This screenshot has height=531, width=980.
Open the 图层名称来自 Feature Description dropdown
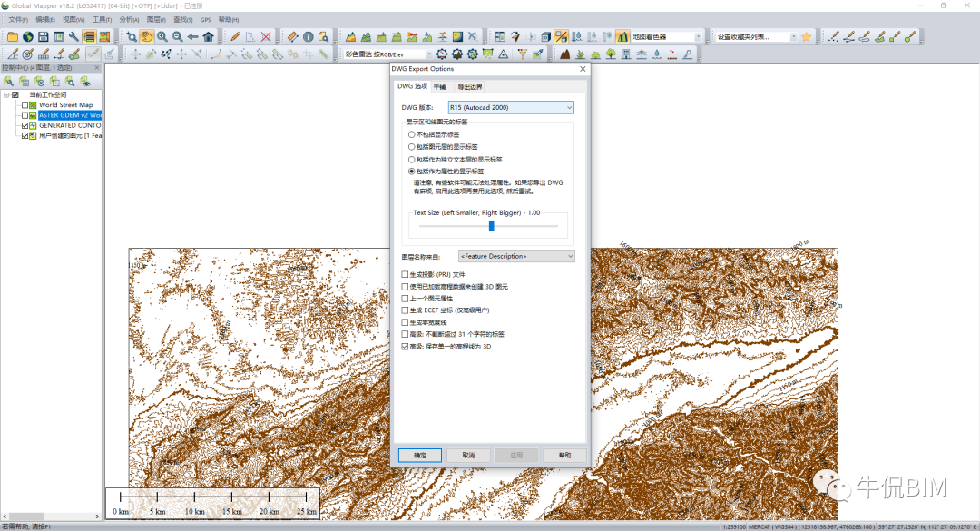(516, 257)
